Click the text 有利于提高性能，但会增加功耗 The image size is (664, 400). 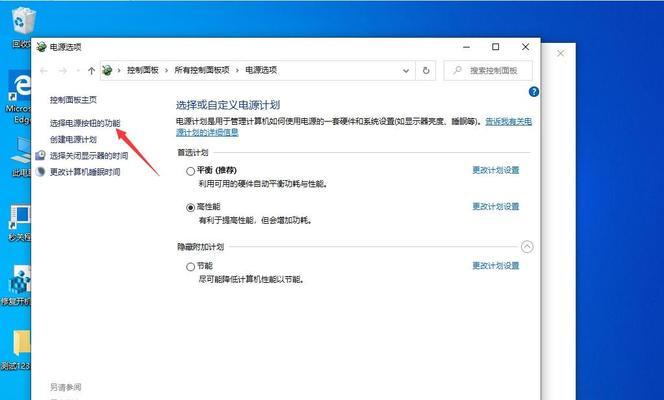coord(255,221)
